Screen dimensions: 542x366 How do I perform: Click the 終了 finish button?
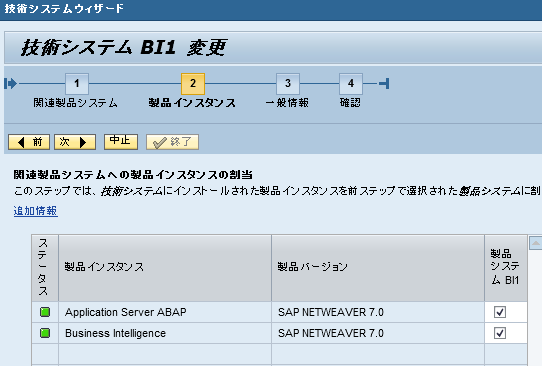point(172,142)
